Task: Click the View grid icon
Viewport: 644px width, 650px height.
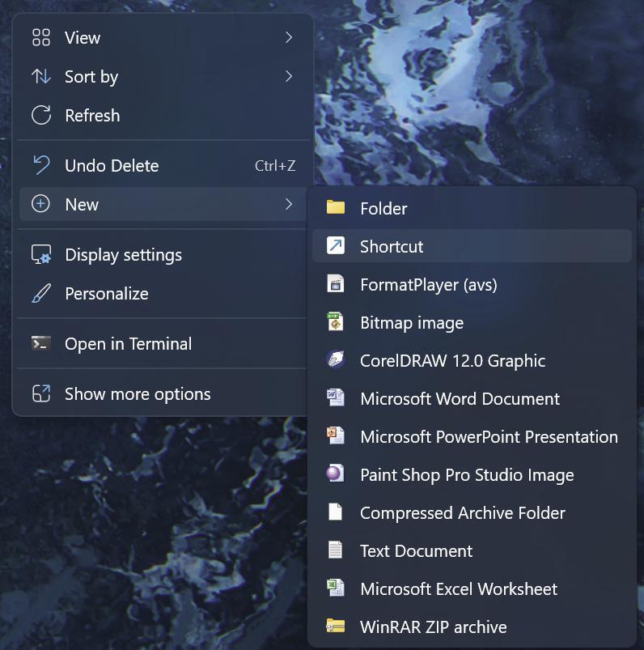Action: 41,37
